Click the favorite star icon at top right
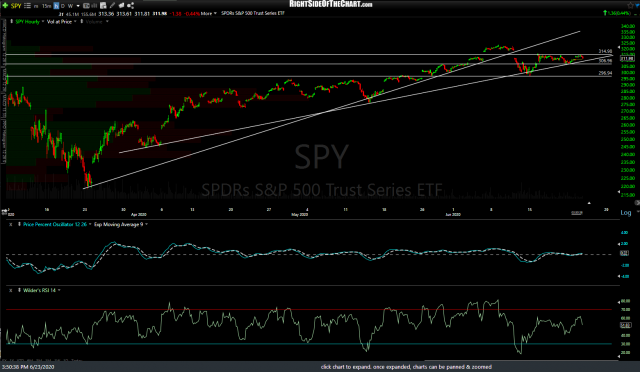The height and width of the screenshot is (372, 640). pos(631,5)
